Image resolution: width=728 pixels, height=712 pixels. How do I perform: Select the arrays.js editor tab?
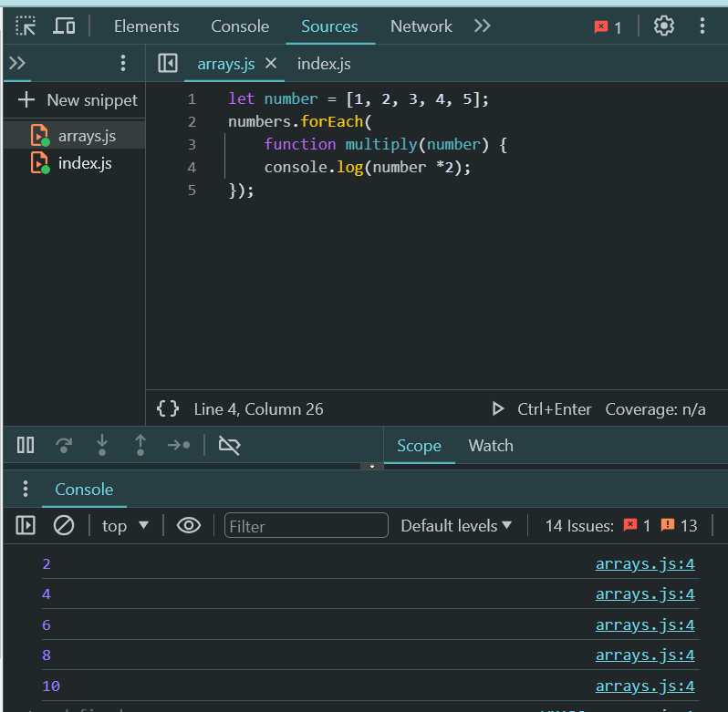coord(226,64)
